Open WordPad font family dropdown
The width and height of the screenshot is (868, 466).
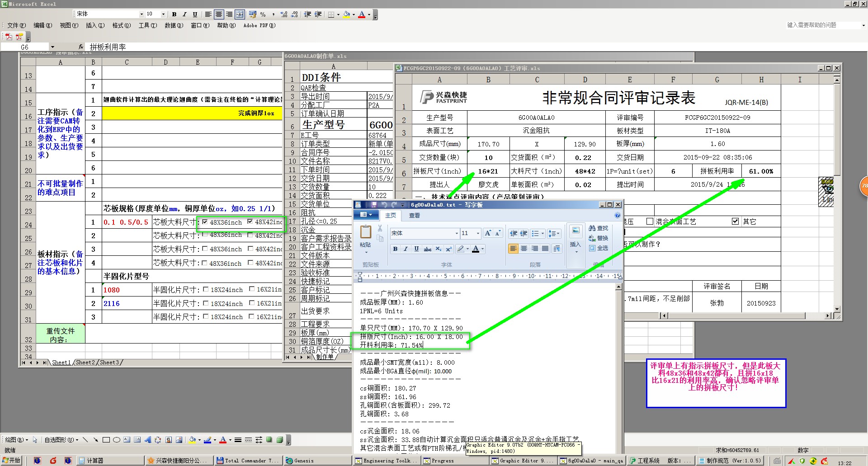click(457, 233)
